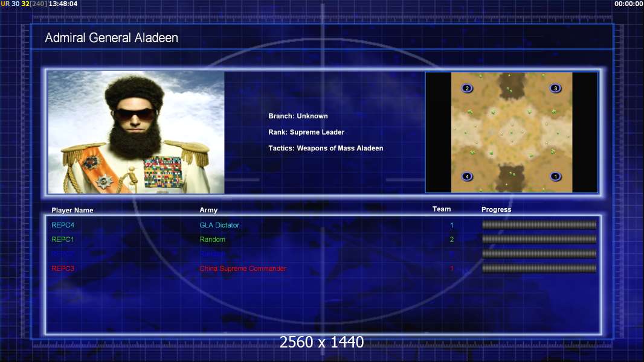Click the Admiral General Aladeen portrait
The image size is (644, 362).
click(137, 132)
